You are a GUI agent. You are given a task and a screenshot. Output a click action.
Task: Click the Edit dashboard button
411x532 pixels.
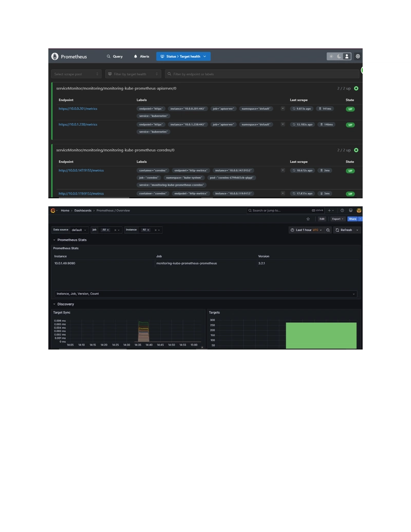coord(322,219)
